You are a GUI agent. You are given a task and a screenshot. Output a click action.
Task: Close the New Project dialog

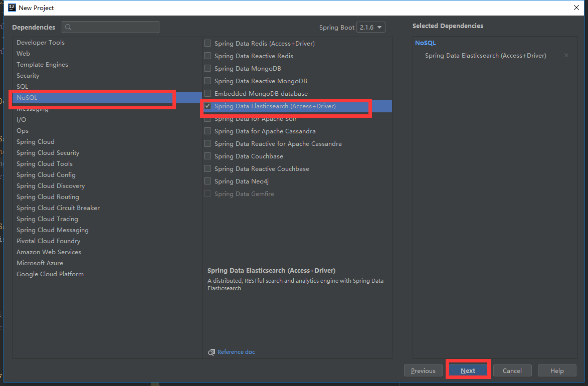pos(576,8)
